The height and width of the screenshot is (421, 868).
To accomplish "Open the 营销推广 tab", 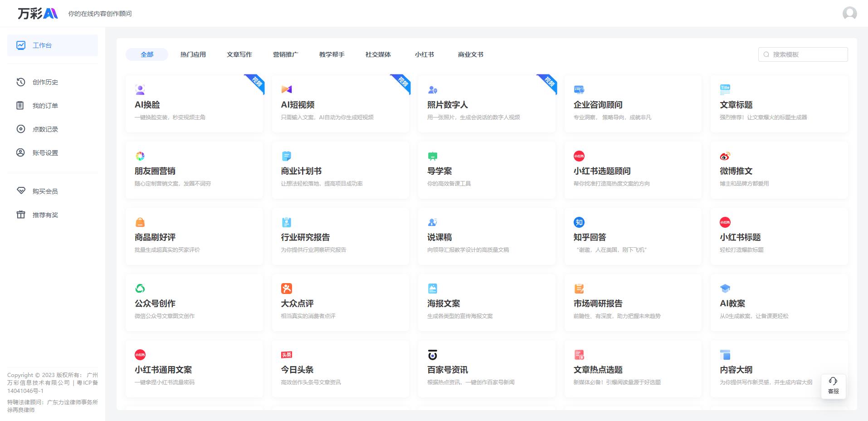I will point(285,54).
